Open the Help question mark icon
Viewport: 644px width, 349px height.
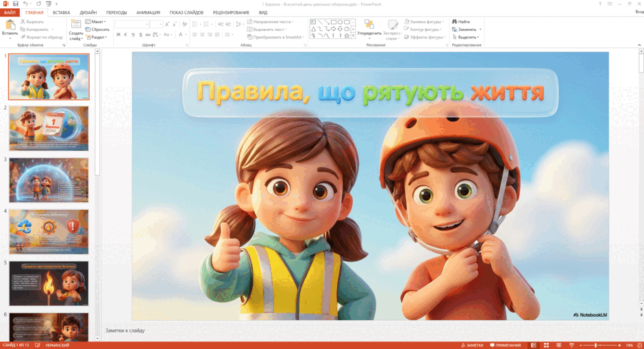point(599,3)
